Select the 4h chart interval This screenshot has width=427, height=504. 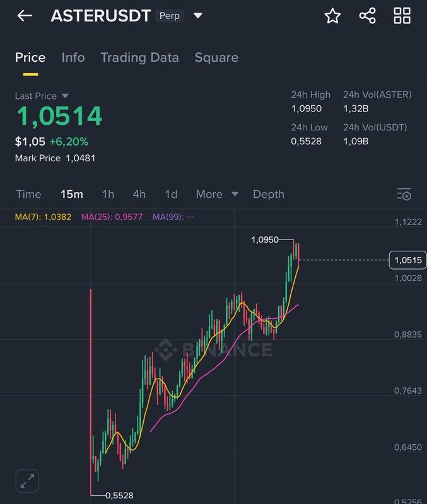[x=139, y=194]
